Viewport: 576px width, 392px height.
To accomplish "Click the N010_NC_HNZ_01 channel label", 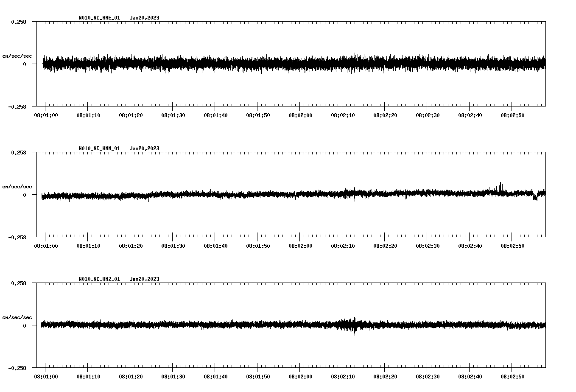I will (x=98, y=279).
